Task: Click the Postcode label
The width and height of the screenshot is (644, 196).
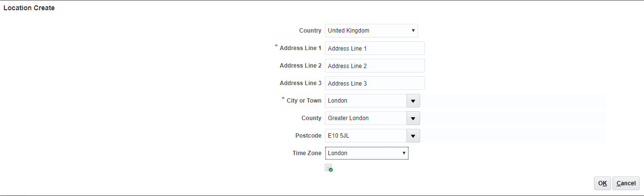Action: point(308,136)
